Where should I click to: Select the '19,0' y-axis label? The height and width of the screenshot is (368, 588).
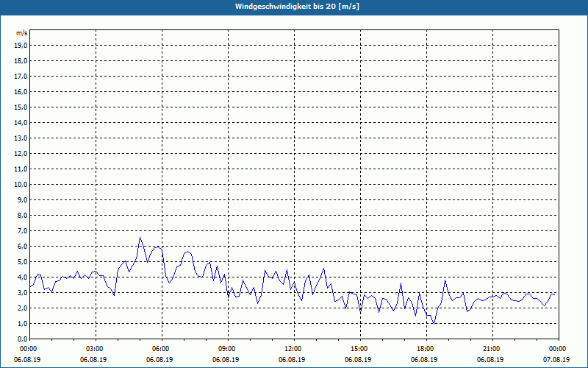21,46
